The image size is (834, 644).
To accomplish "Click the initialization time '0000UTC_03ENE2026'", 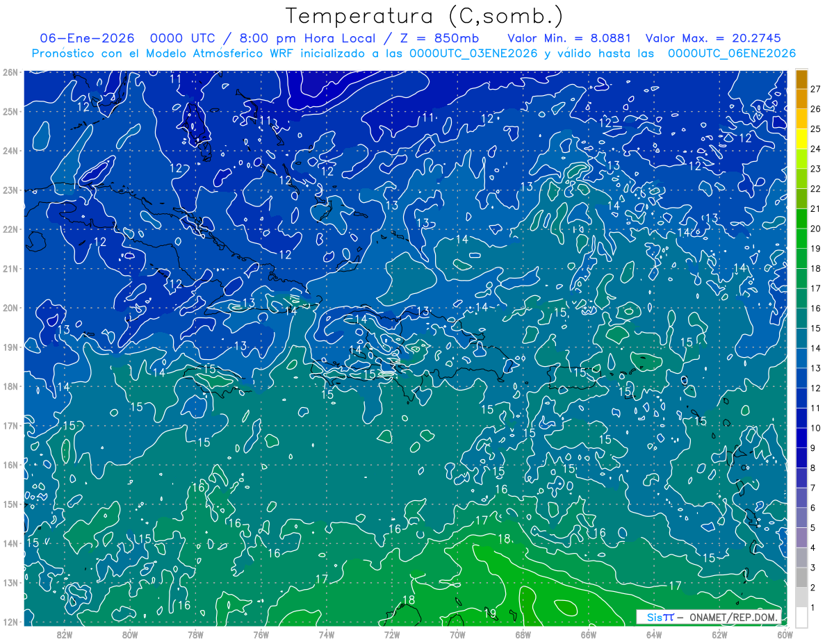I will [473, 53].
